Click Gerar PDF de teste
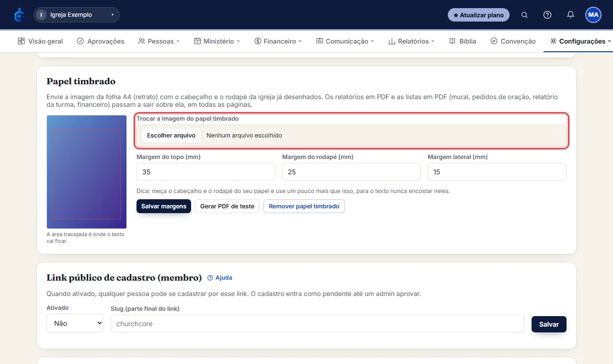This screenshot has width=613, height=364. click(x=227, y=206)
